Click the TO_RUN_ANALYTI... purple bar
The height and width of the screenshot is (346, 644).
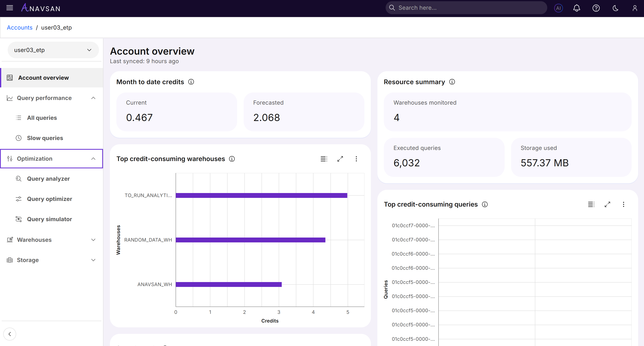[261, 195]
